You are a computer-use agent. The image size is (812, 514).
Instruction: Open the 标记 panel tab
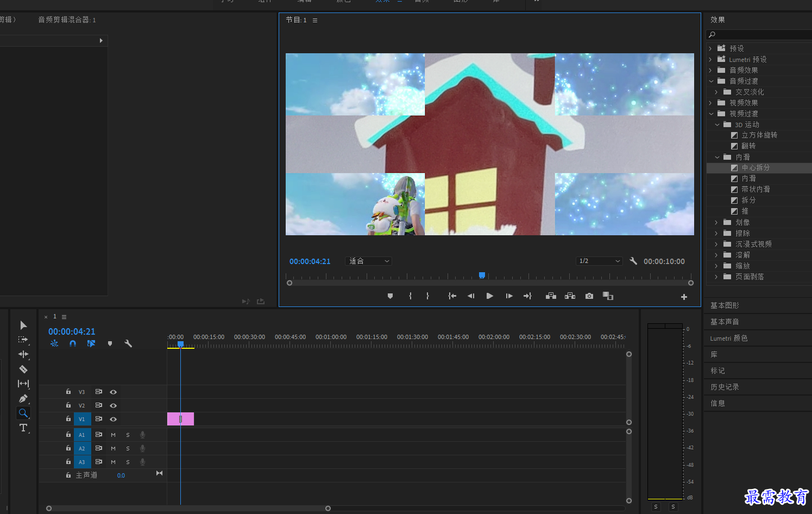click(x=717, y=371)
